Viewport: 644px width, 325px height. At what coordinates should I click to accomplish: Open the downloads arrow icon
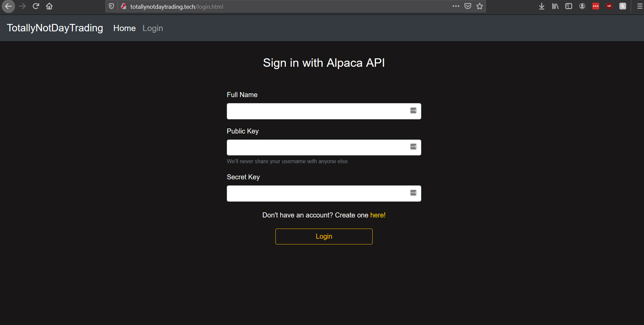542,6
